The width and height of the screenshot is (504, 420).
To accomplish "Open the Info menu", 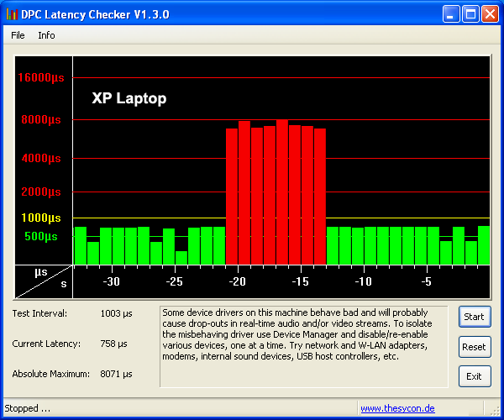I will click(46, 35).
